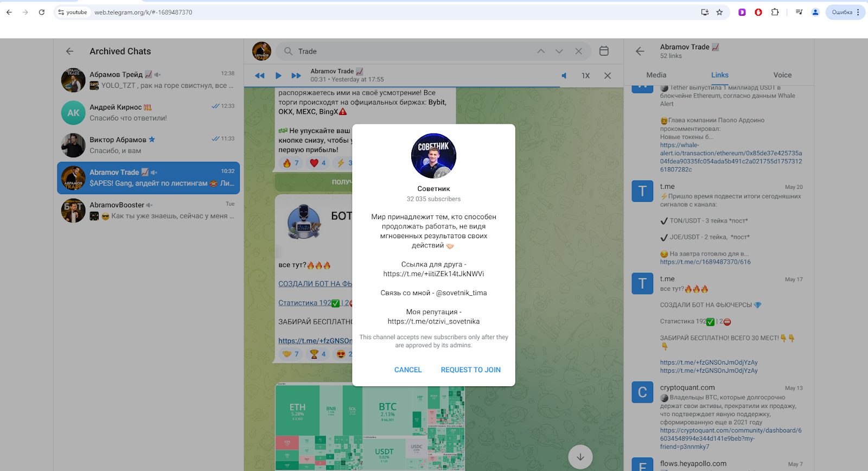Fast forward the voice message
The width and height of the screenshot is (868, 471).
pyautogui.click(x=296, y=75)
